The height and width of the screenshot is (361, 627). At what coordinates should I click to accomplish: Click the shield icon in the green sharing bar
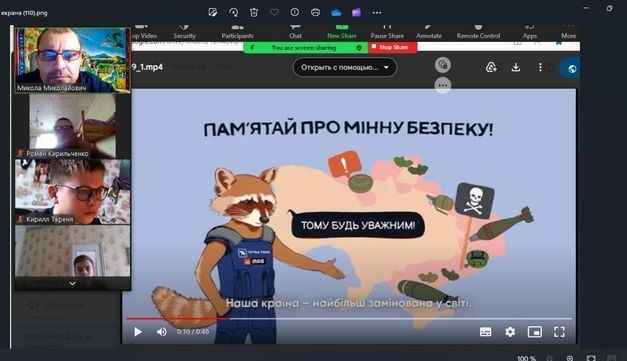point(359,48)
